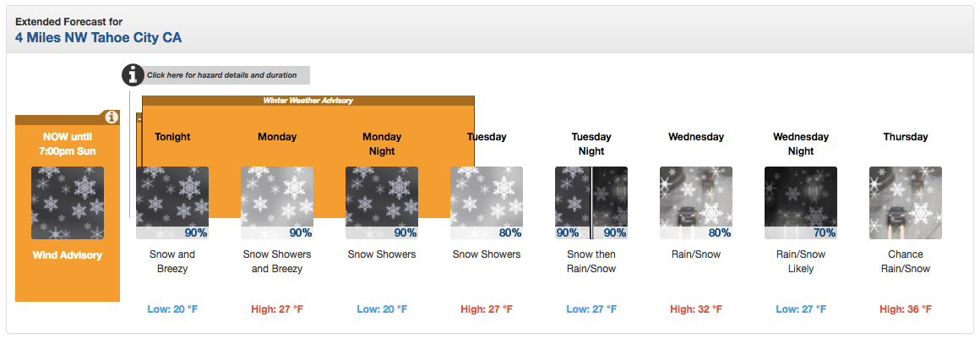Open the Tuesday snow showers weather icon

487,203
